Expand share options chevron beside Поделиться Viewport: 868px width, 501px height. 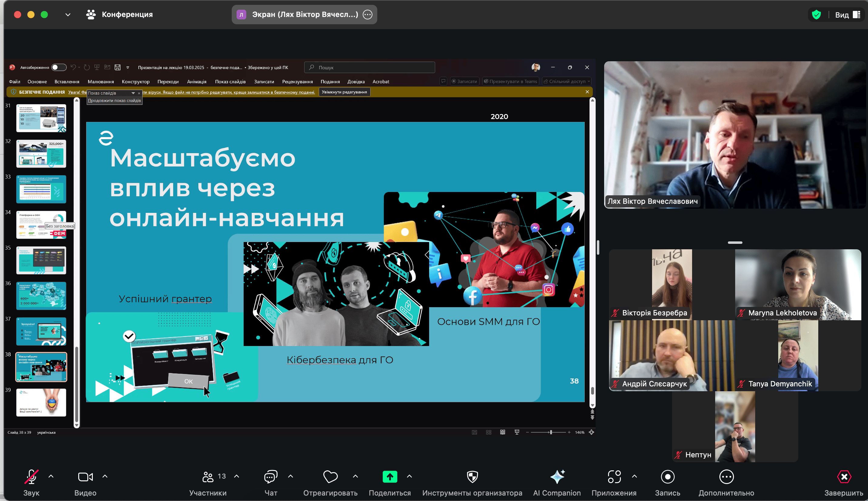409,476
